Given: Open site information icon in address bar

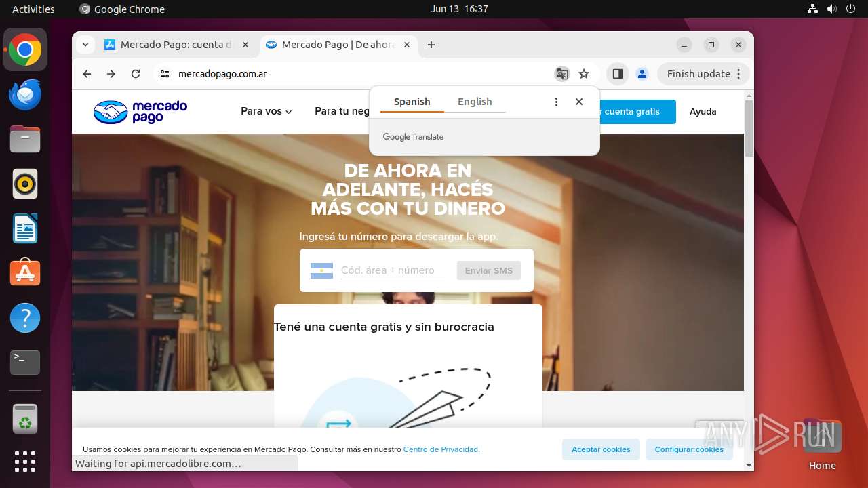Looking at the screenshot, I should [x=165, y=74].
